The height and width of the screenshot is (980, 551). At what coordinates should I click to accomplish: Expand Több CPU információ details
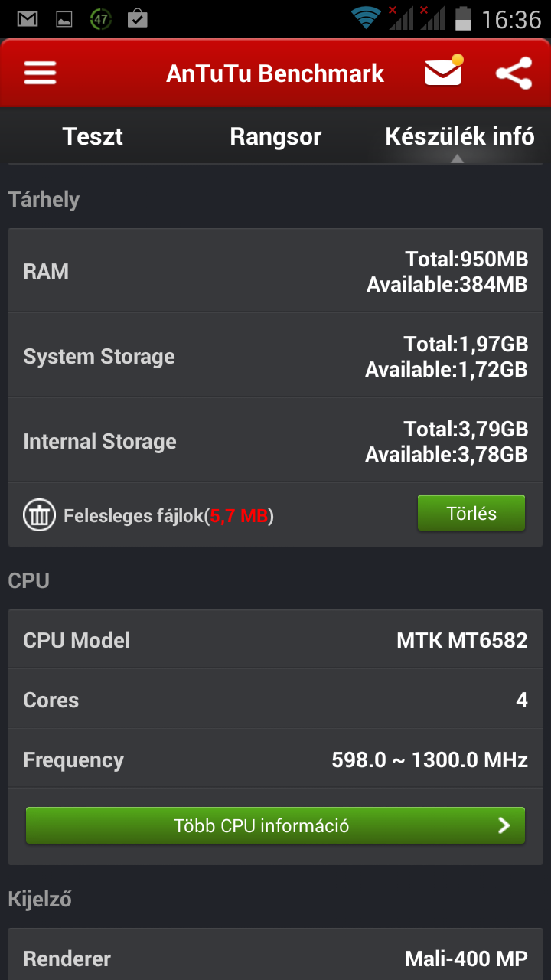pyautogui.click(x=275, y=825)
